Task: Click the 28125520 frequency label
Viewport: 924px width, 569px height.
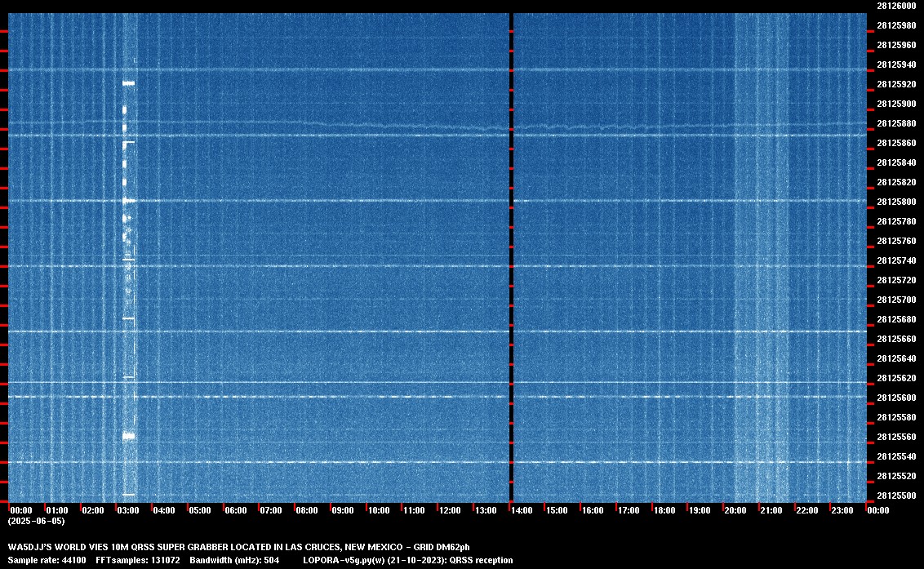Action: click(896, 476)
